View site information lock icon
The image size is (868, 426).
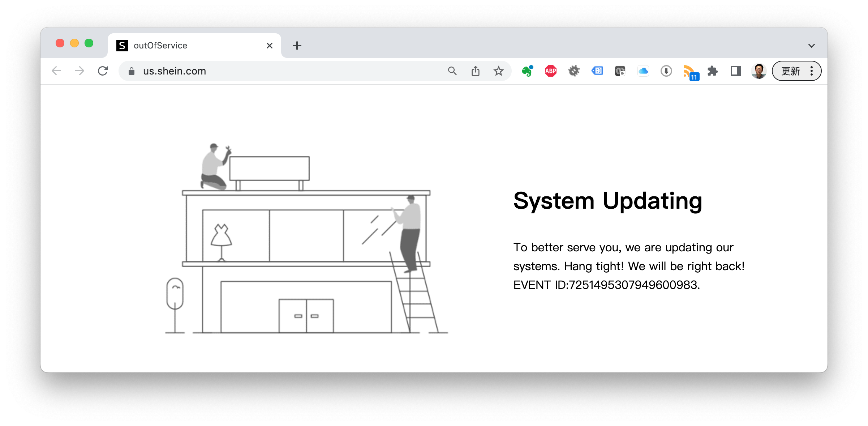point(132,71)
